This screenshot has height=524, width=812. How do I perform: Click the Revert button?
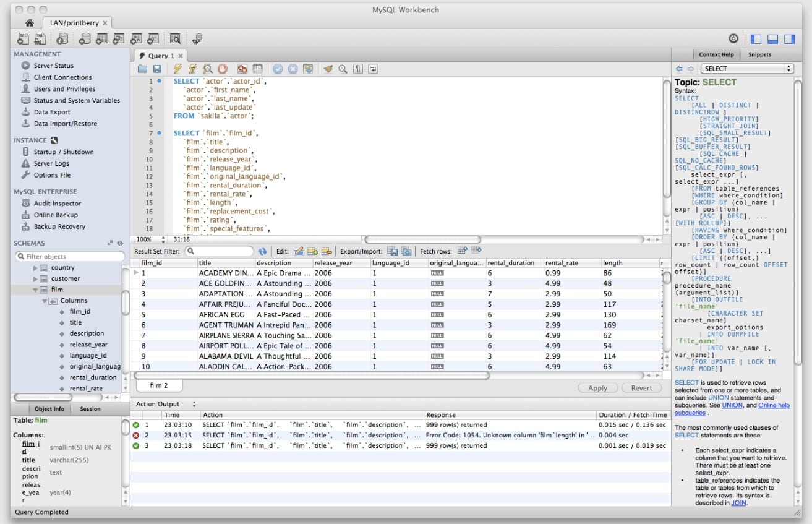point(641,388)
